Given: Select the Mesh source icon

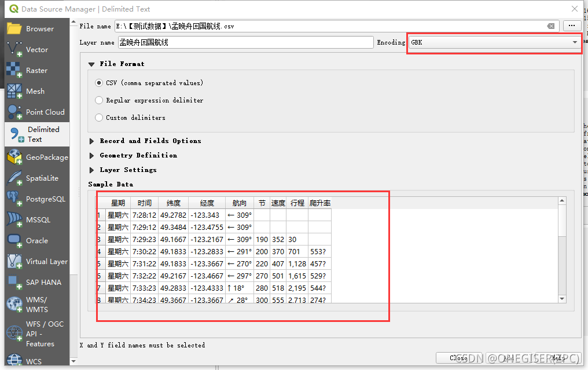Looking at the screenshot, I should click(14, 91).
